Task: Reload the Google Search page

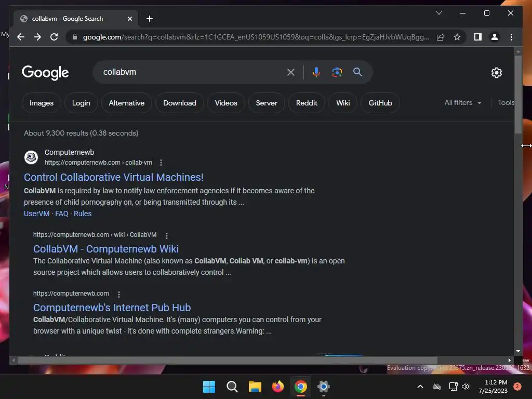Action: point(54,37)
